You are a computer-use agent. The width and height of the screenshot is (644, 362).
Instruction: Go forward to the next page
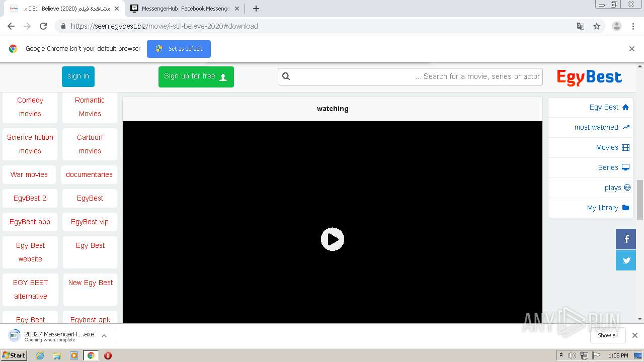point(27,26)
